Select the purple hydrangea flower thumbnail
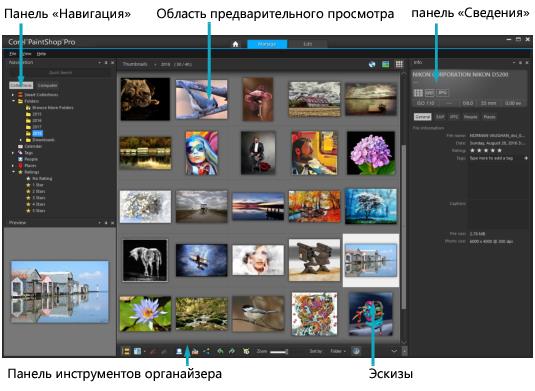This screenshot has height=391, width=535. pyautogui.click(x=371, y=153)
